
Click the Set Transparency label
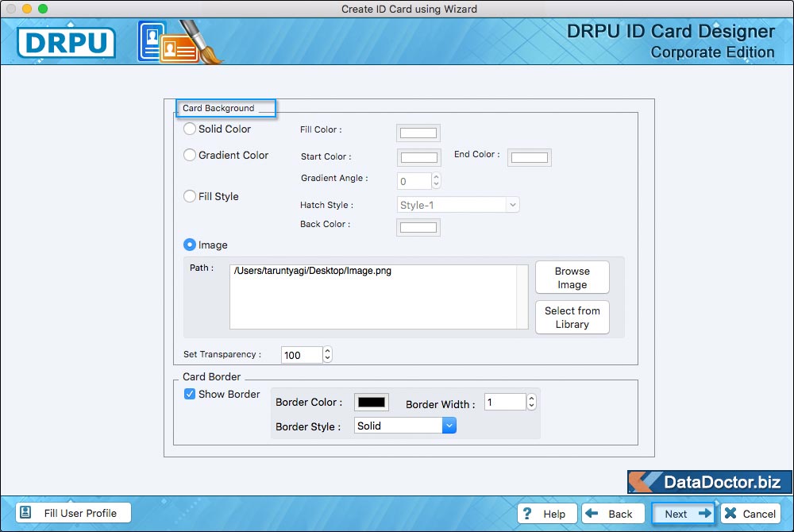click(222, 354)
